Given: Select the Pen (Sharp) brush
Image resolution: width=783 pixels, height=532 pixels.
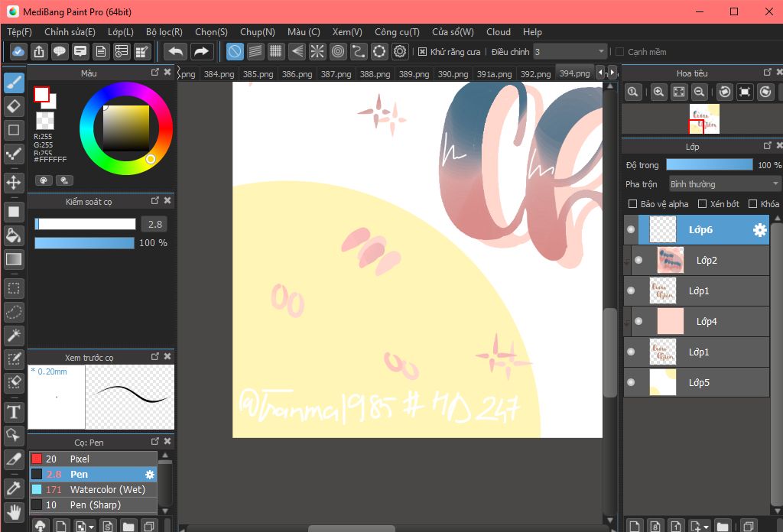Looking at the screenshot, I should [93, 505].
